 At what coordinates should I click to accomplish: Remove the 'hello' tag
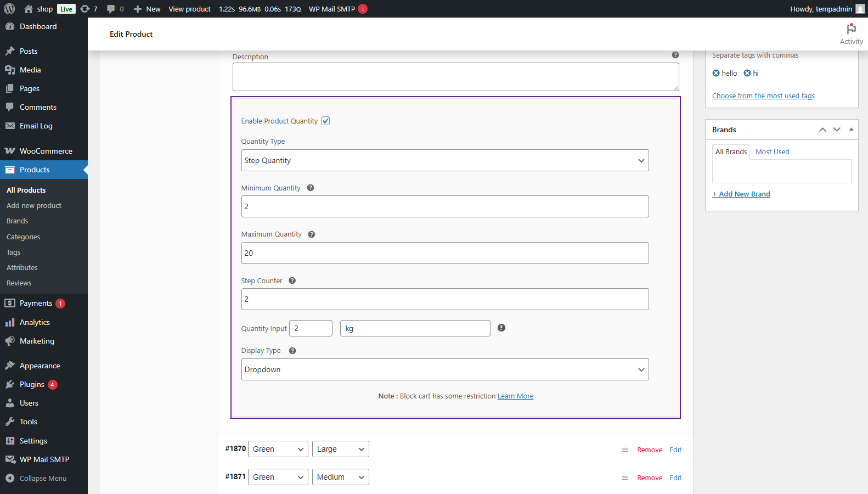pyautogui.click(x=716, y=73)
